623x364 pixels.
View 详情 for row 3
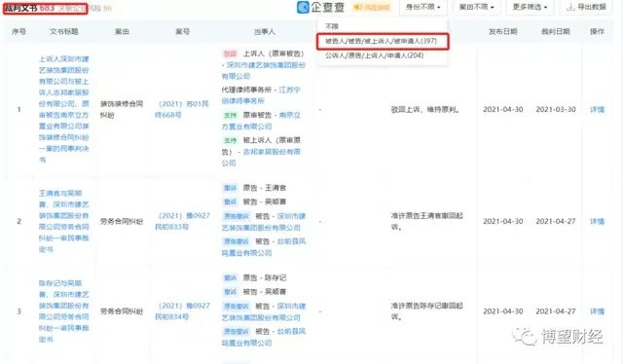[597, 311]
